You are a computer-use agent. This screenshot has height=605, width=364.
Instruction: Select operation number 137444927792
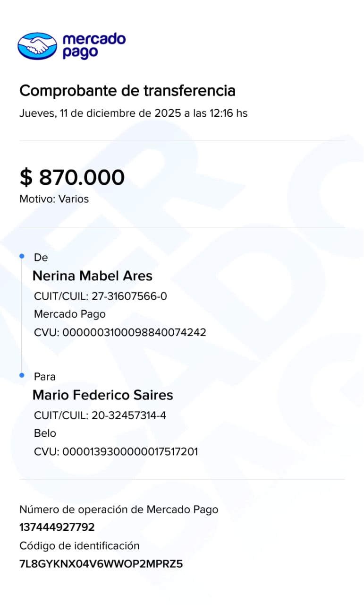tap(57, 527)
